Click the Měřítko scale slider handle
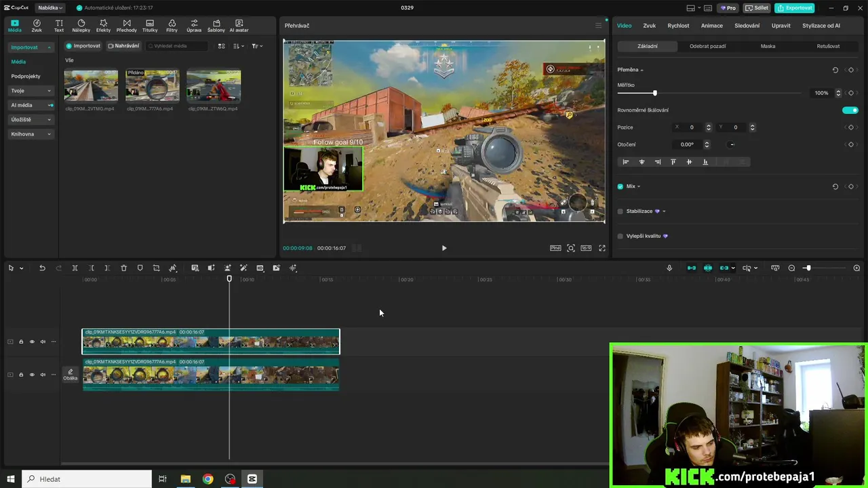868x488 pixels. point(654,93)
